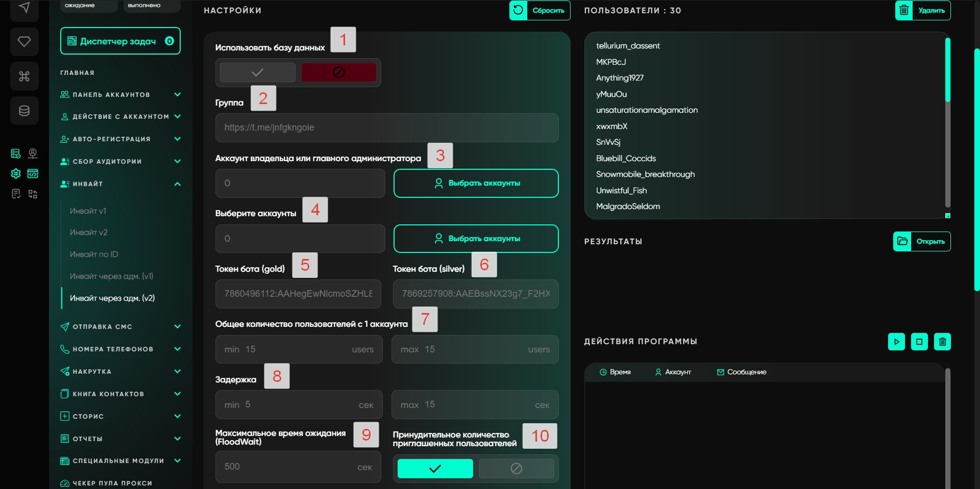
Task: Stop the program with the square button
Action: 919,342
